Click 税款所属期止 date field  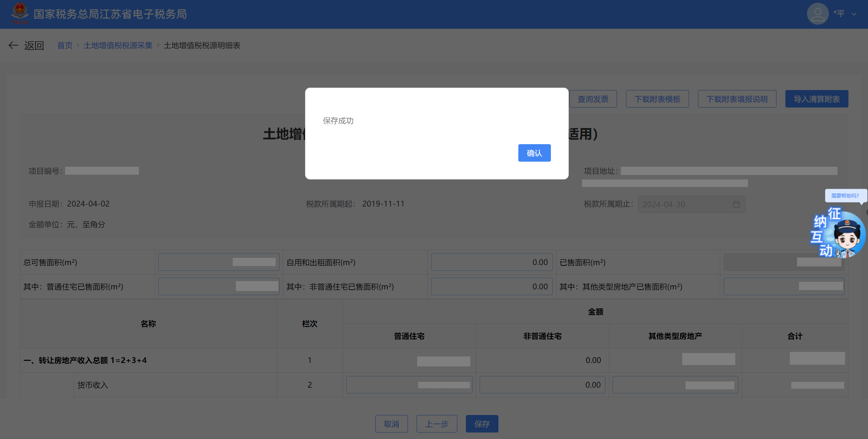(x=686, y=204)
